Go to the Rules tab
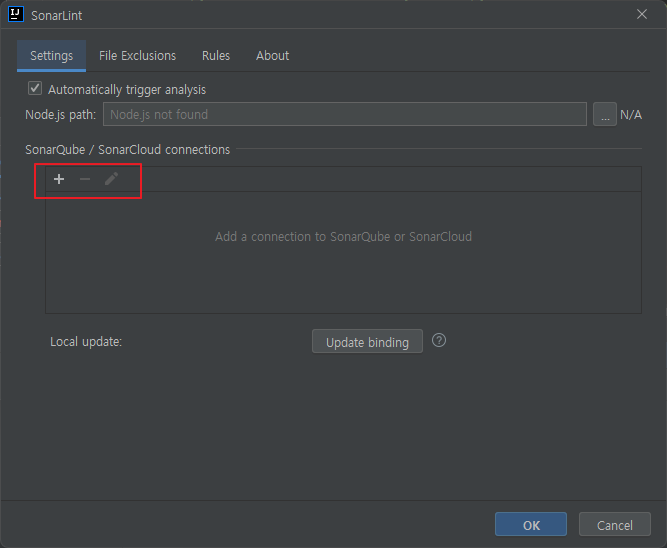The image size is (667, 548). coord(216,56)
